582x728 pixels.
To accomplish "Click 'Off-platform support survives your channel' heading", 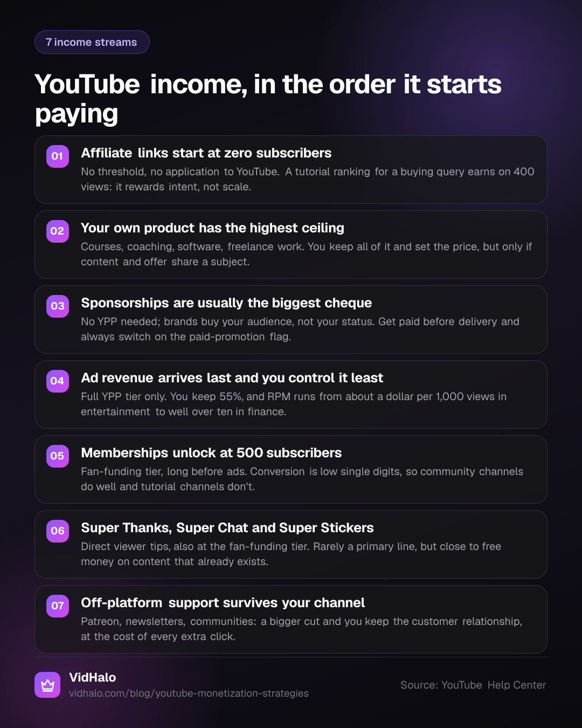I will [x=223, y=603].
